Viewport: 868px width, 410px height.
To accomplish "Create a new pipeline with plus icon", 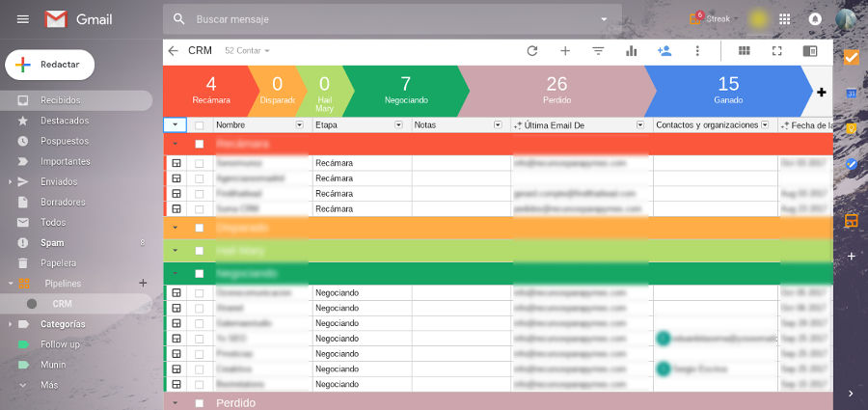I will tap(143, 283).
